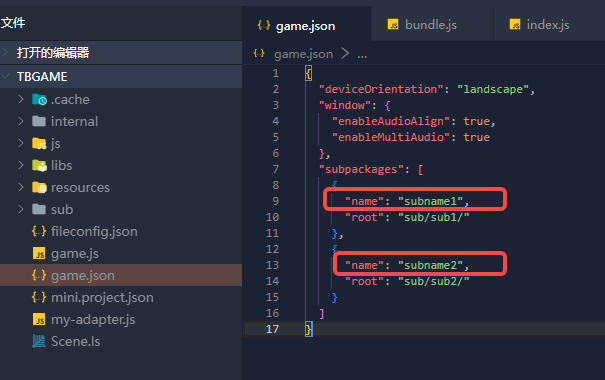The image size is (605, 380).
Task: Collapse the TBGAME project section
Action: (5, 76)
